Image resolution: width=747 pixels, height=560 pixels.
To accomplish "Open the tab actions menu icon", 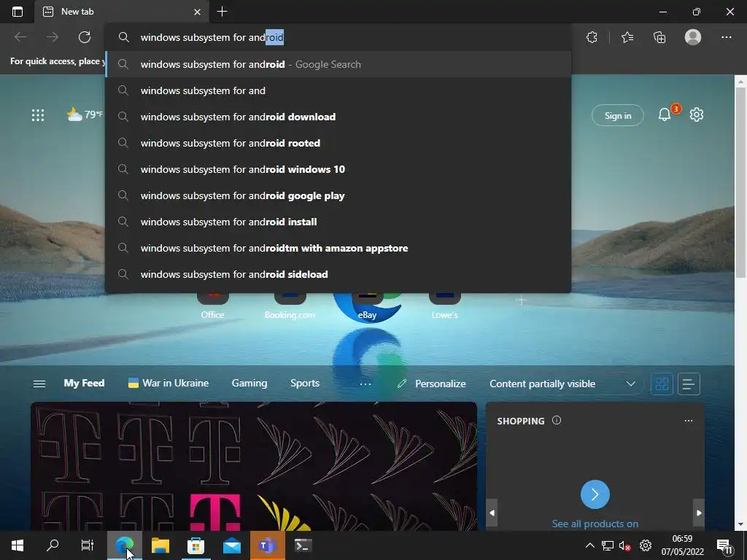I will (18, 12).
